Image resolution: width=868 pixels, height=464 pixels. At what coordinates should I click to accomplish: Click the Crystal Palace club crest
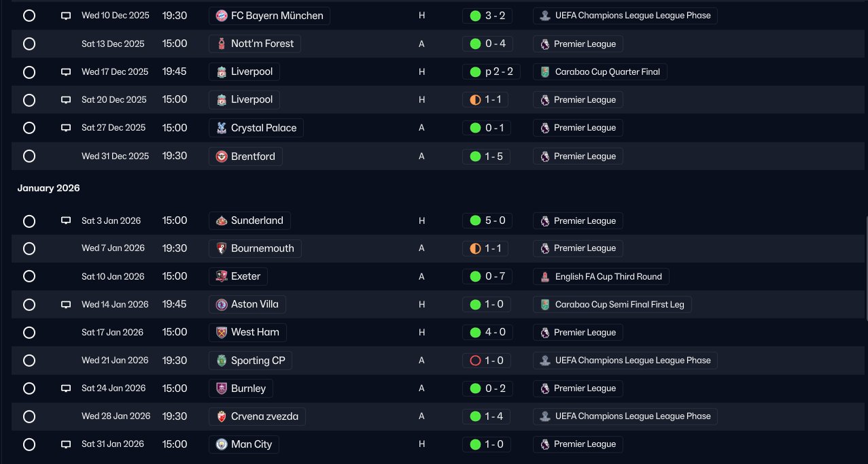(221, 128)
